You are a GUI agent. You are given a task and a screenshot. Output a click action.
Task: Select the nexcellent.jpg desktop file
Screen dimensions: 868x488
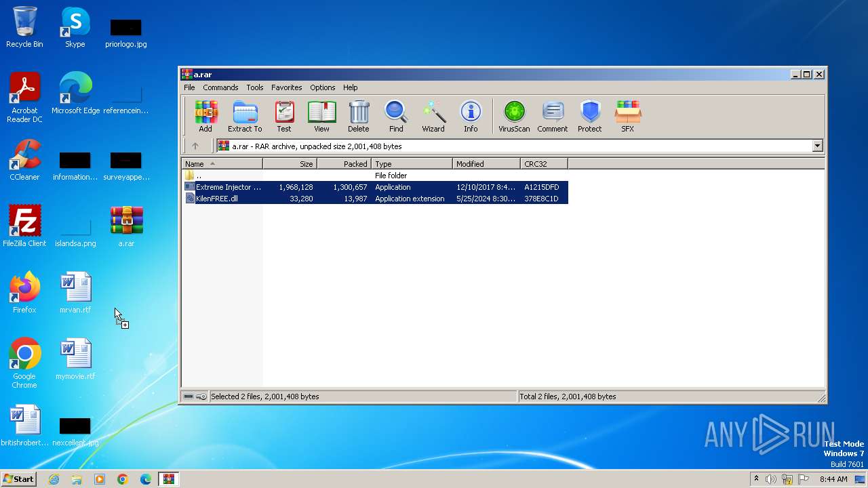point(75,430)
